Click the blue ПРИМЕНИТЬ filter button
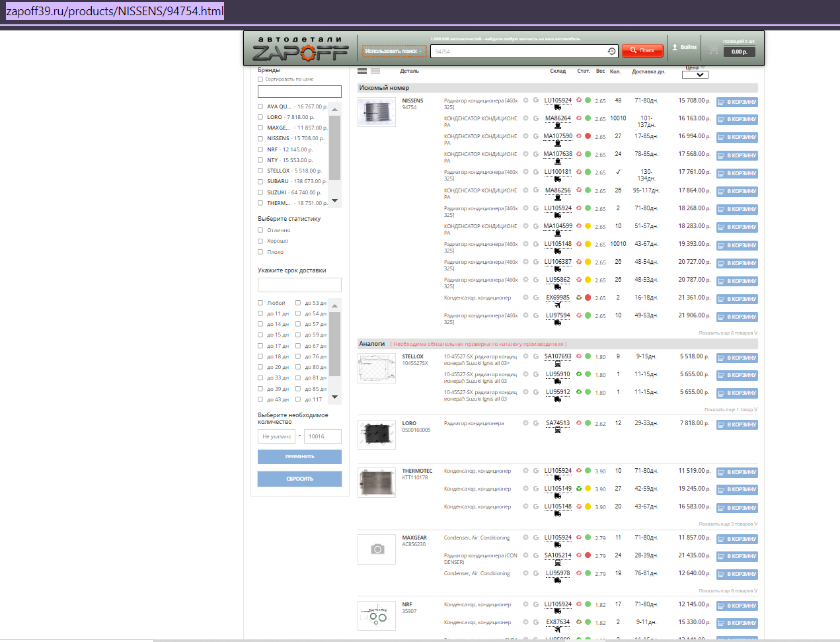Image resolution: width=840 pixels, height=642 pixels. (299, 457)
